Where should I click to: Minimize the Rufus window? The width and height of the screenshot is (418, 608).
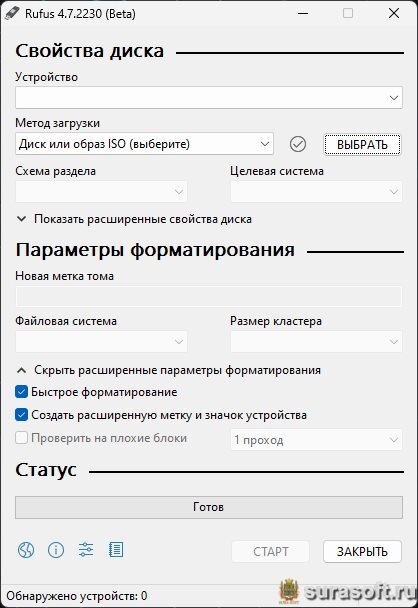click(303, 13)
